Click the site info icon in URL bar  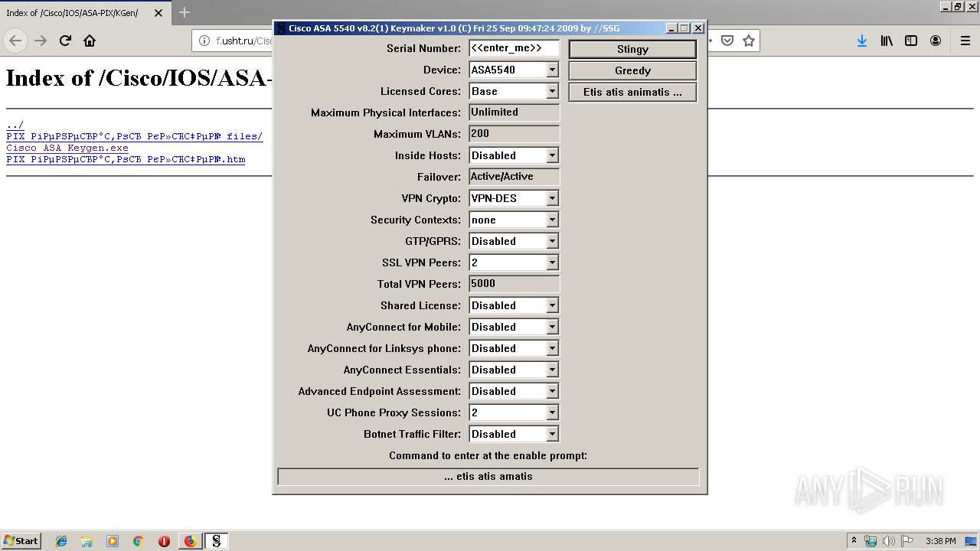tap(204, 41)
